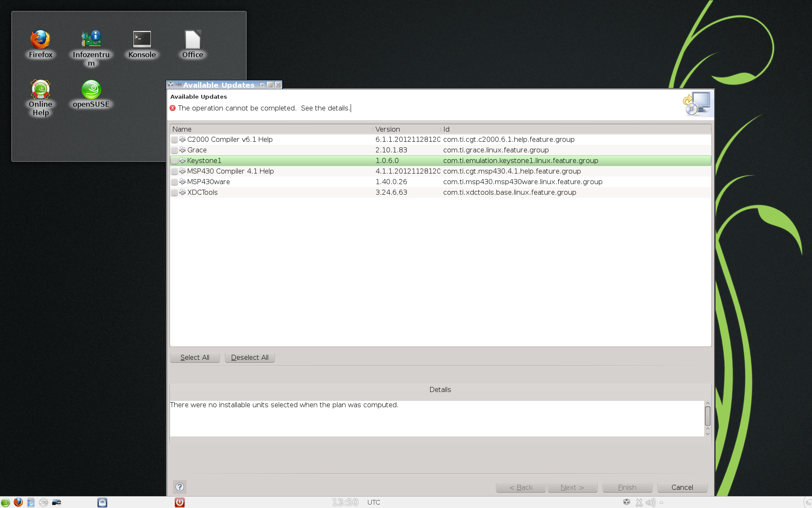Click the Select All button
The image size is (812, 508).
pos(195,357)
